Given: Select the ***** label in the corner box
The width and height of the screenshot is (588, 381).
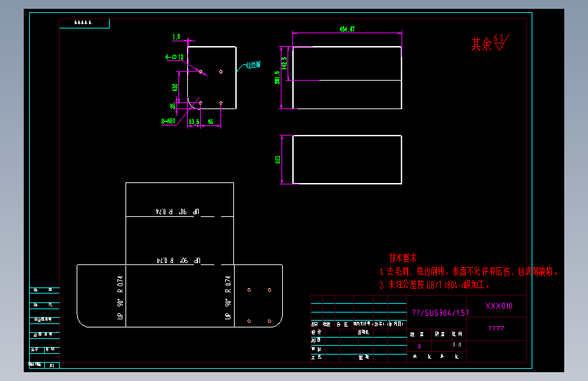Looking at the screenshot, I should 83,22.
